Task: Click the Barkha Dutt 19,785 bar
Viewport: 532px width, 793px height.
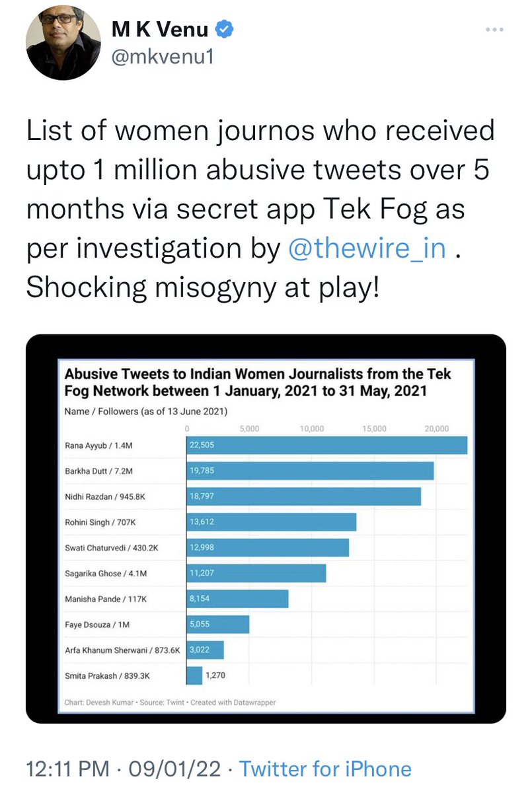Action: pyautogui.click(x=311, y=471)
